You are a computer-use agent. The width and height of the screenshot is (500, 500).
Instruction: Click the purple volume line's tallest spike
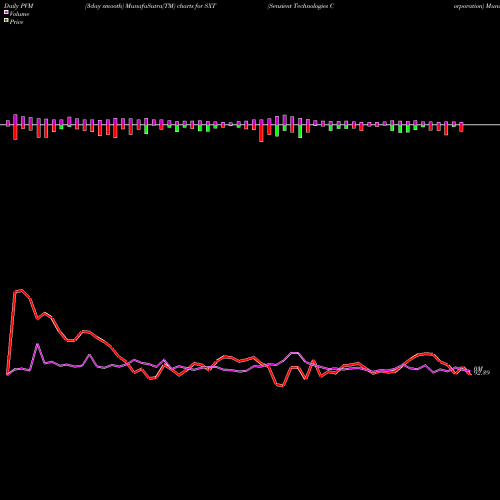pos(38,344)
